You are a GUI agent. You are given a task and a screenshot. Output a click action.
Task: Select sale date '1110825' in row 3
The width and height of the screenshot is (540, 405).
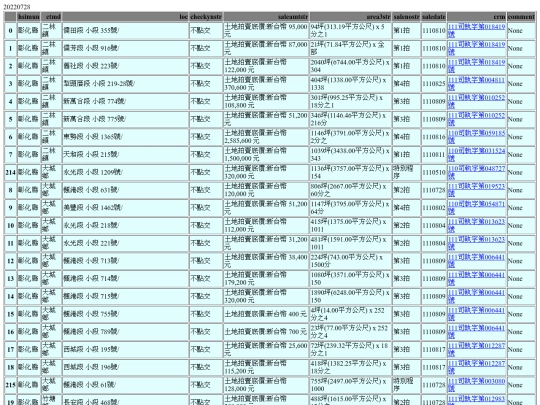(x=434, y=84)
